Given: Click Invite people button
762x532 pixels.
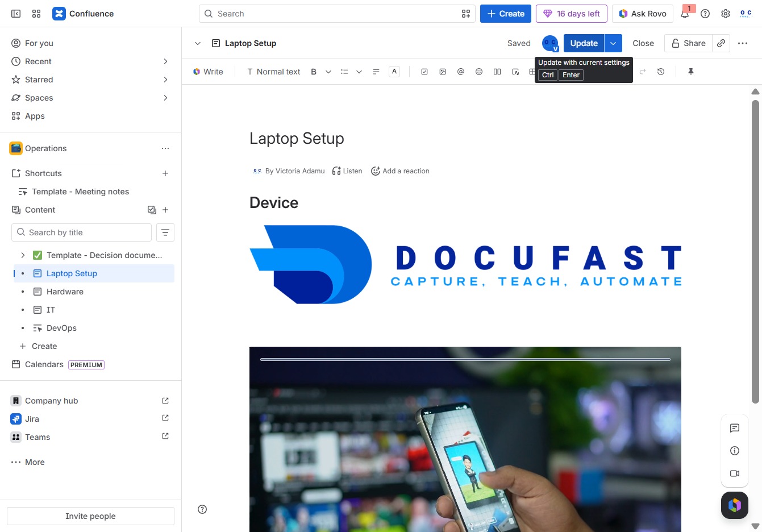Looking at the screenshot, I should pyautogui.click(x=90, y=516).
